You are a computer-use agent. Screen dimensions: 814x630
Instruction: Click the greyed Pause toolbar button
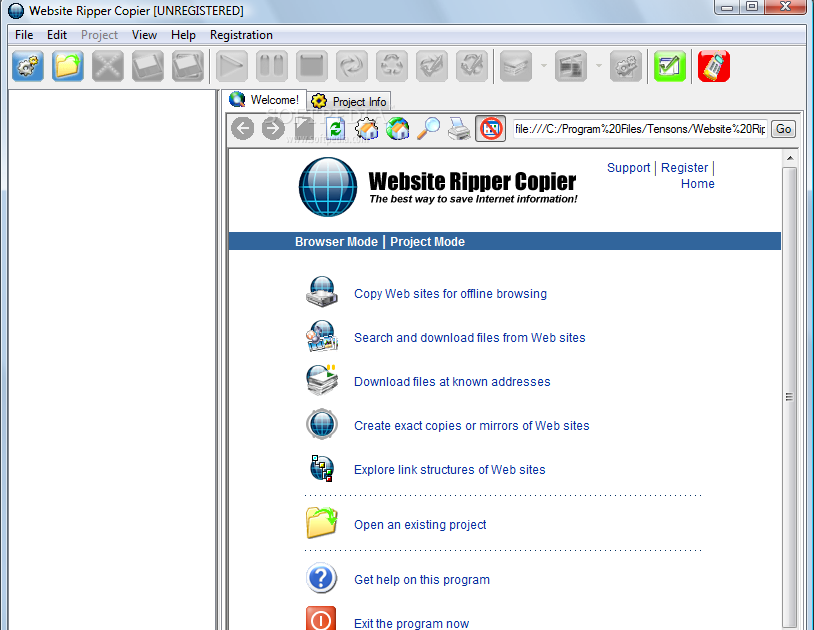[x=272, y=66]
